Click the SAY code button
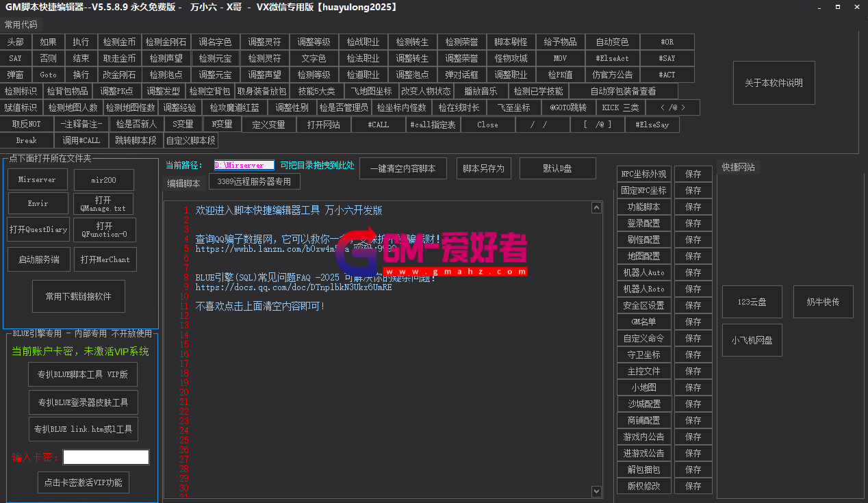Screen dimensions: 868x503 pyautogui.click(x=15, y=58)
